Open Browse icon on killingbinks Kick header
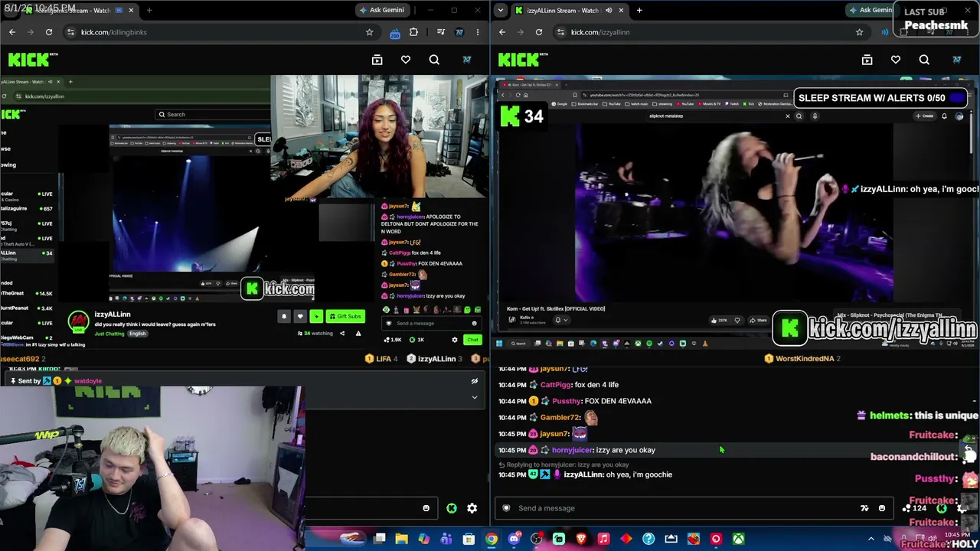This screenshot has height=551, width=980. (x=377, y=60)
